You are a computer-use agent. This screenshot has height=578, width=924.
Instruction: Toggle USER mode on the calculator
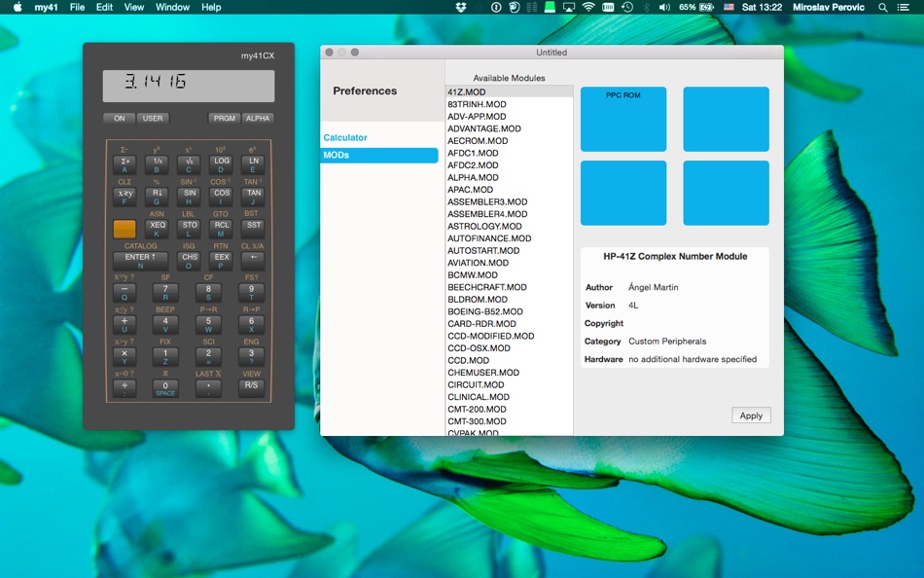click(x=153, y=118)
